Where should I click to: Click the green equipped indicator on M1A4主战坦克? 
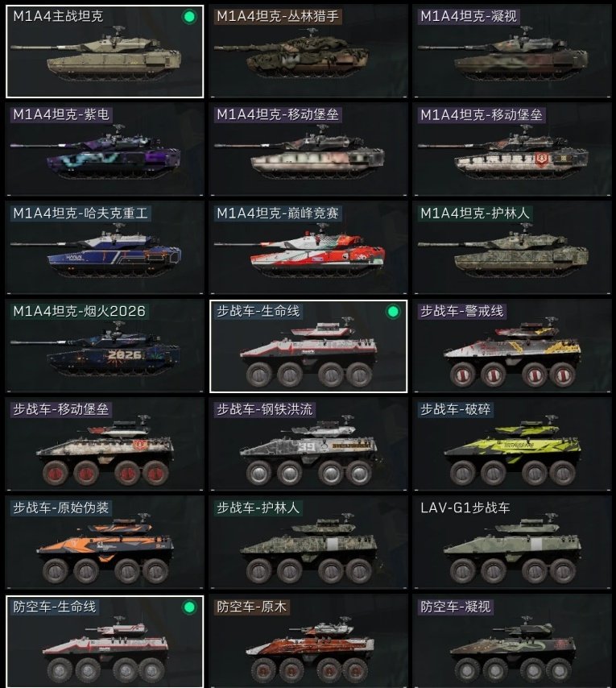(x=189, y=17)
